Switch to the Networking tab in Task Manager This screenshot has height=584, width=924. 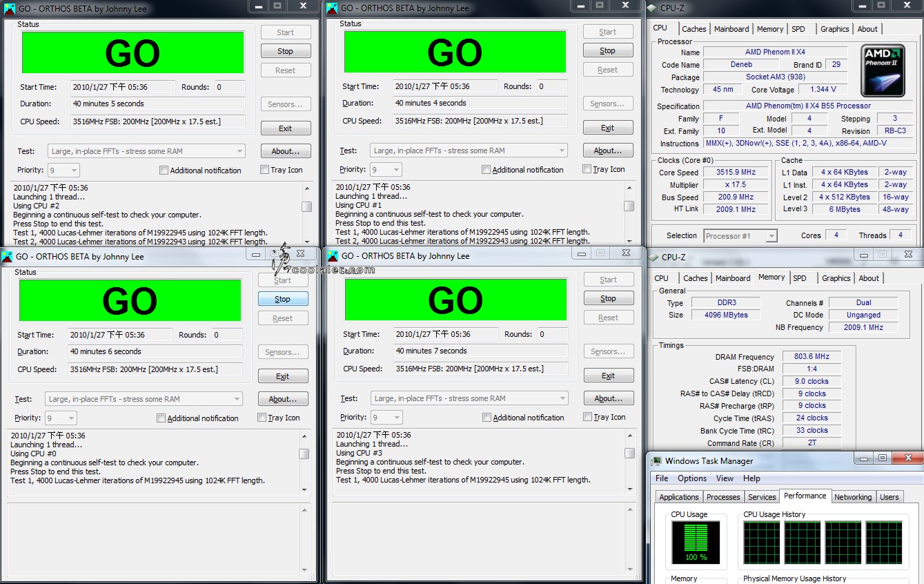pos(853,497)
